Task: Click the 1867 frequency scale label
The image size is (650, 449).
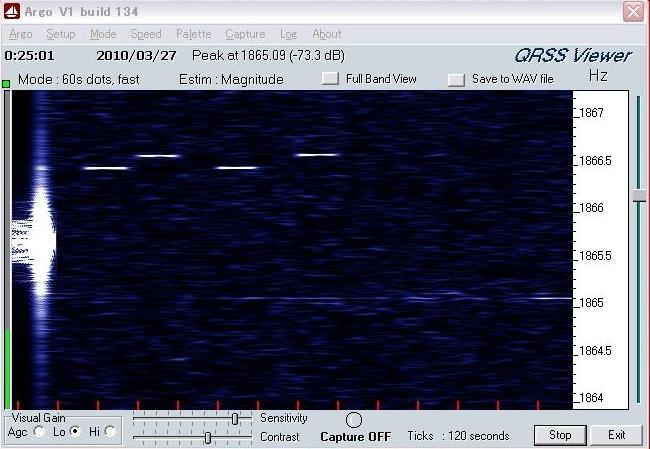Action: (591, 113)
